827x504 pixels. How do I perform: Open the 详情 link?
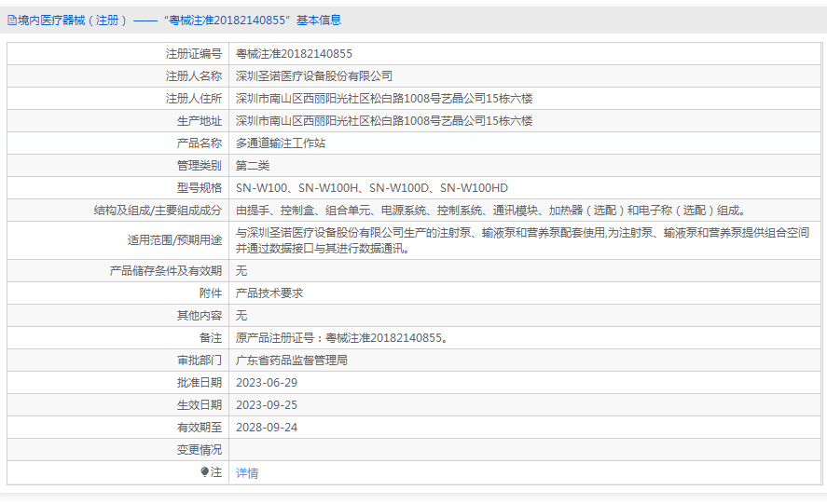pyautogui.click(x=247, y=473)
